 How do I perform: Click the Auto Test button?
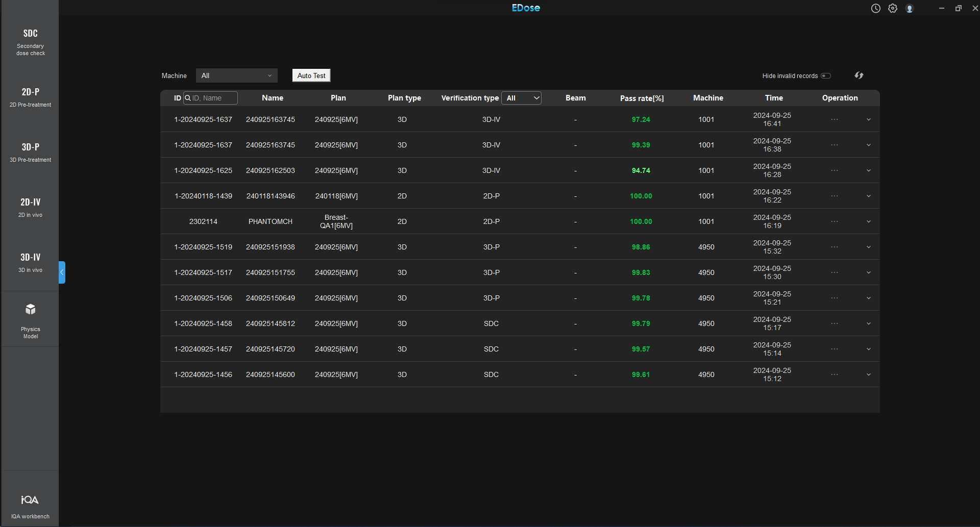[x=311, y=76]
